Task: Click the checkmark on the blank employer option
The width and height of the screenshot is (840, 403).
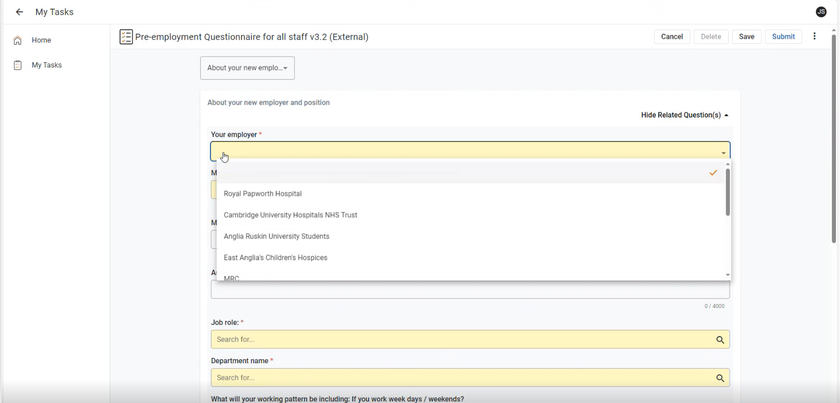Action: (713, 173)
